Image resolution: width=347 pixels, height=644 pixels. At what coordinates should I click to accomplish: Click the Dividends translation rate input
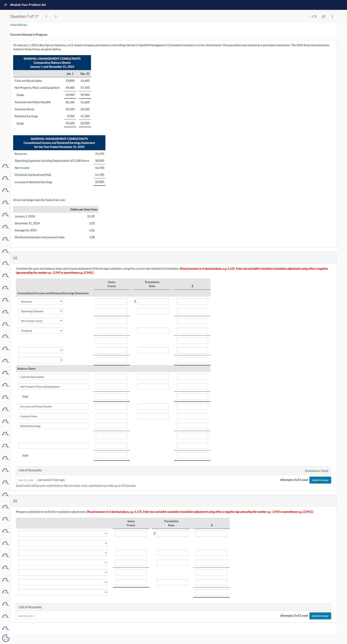(x=153, y=331)
